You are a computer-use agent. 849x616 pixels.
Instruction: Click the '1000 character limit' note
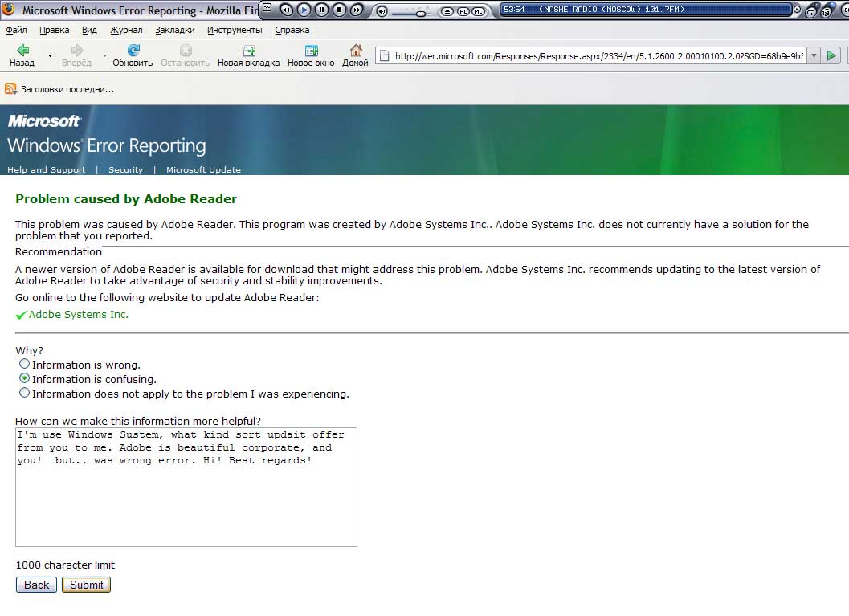(x=65, y=565)
